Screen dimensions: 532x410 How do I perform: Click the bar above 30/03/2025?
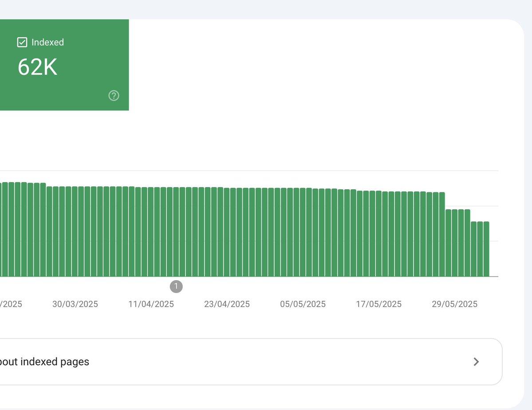pos(75,231)
